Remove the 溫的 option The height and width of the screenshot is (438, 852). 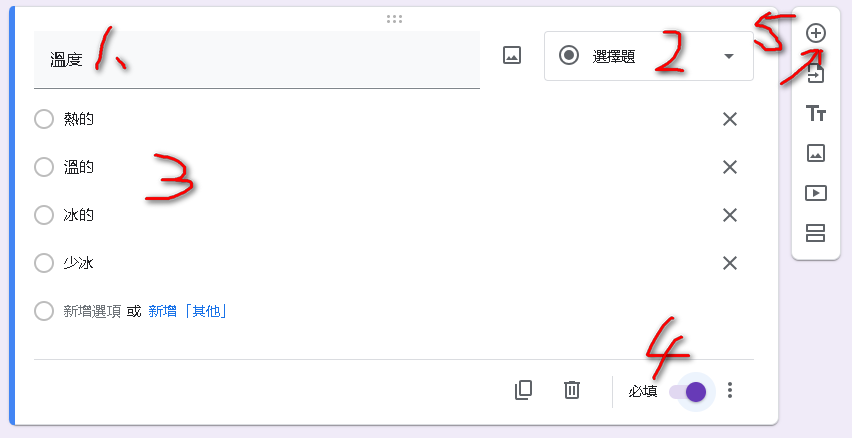point(730,167)
